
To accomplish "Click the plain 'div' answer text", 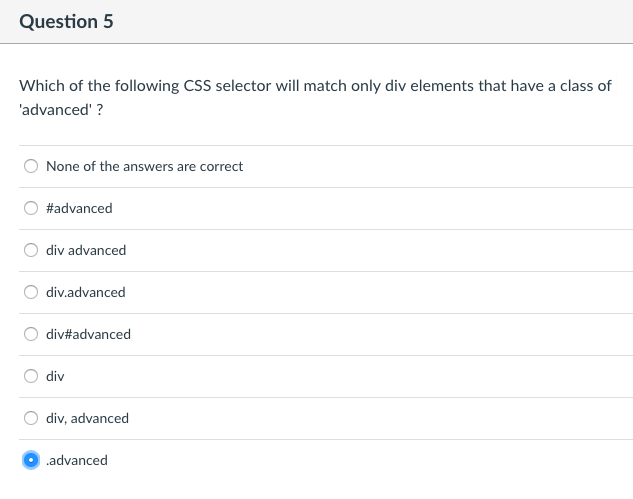I will [55, 376].
